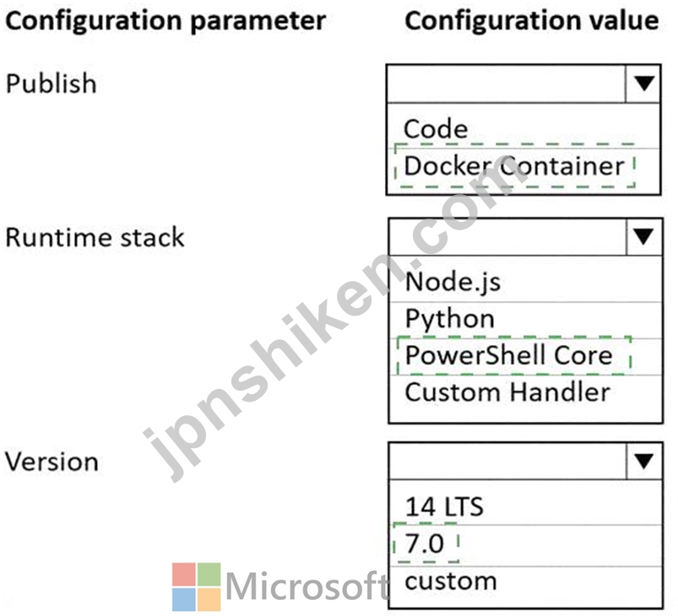Click the Configuration value heading

click(x=532, y=21)
